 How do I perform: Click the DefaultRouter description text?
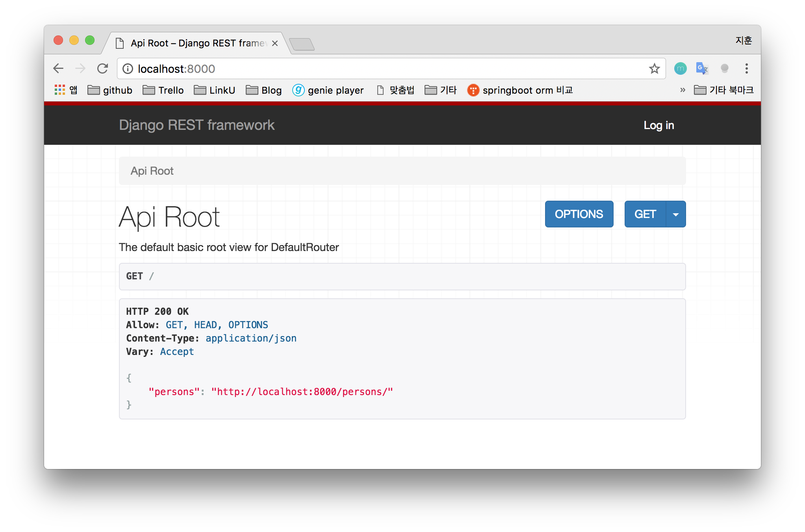coord(229,247)
